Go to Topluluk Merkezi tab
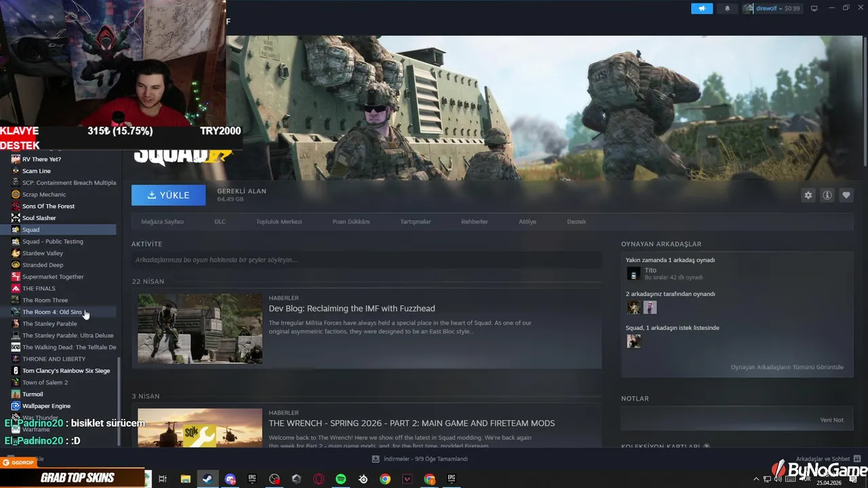The height and width of the screenshot is (488, 868). click(279, 222)
